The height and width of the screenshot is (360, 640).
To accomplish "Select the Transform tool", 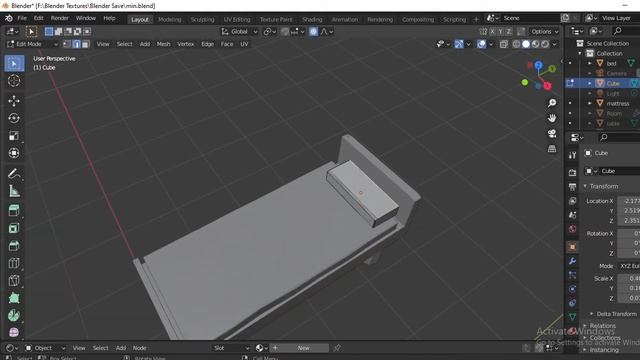I will coord(14,153).
